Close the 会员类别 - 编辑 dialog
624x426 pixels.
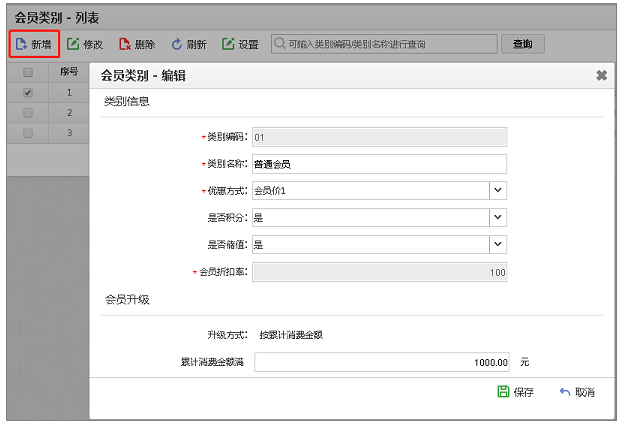(601, 75)
